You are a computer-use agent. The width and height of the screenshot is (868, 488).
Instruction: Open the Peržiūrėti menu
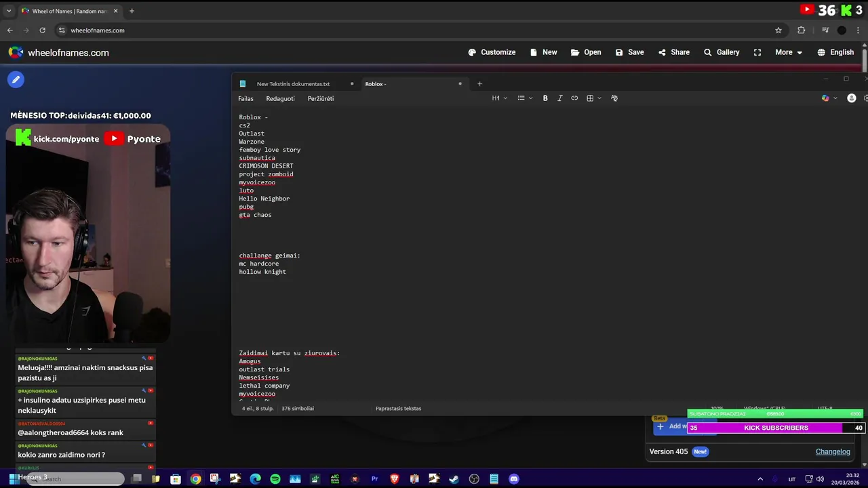tap(321, 98)
